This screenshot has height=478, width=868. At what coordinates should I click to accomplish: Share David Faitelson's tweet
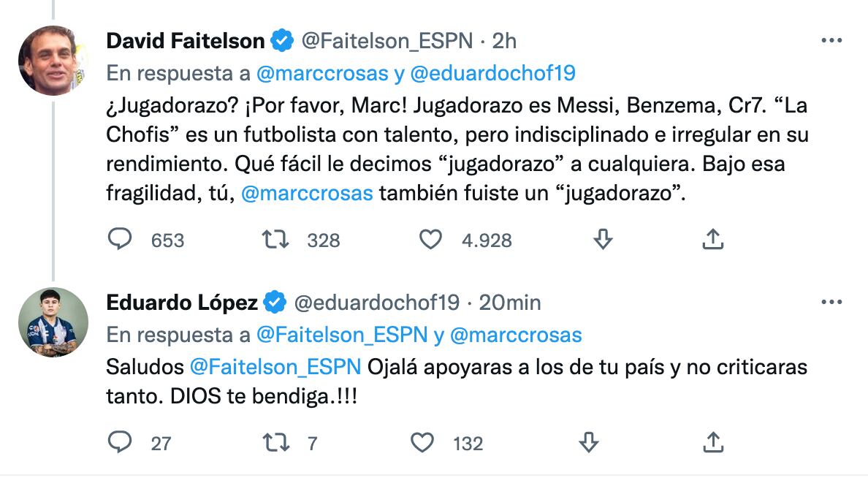click(712, 240)
